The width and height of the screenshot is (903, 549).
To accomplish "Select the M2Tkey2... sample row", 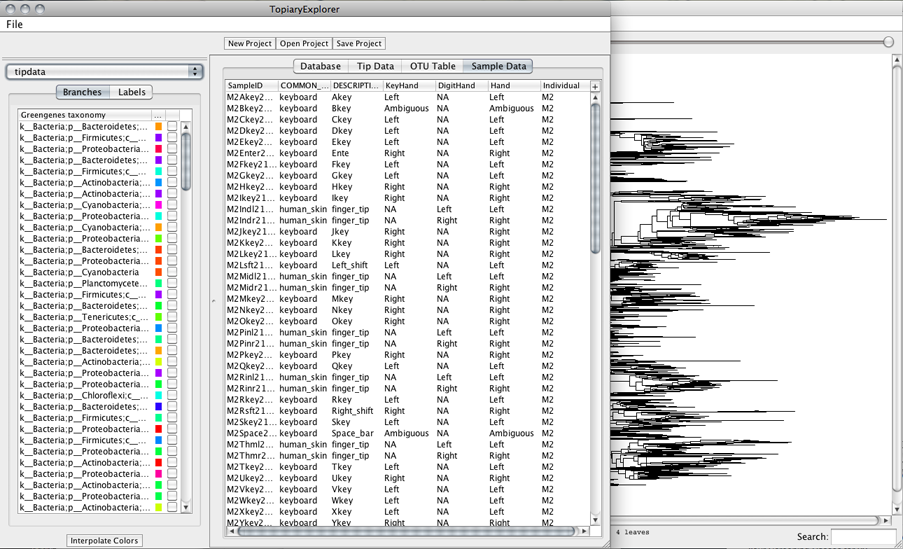I will (408, 467).
